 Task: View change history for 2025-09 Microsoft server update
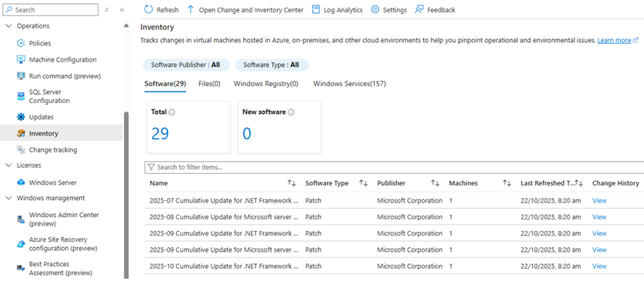(x=599, y=249)
